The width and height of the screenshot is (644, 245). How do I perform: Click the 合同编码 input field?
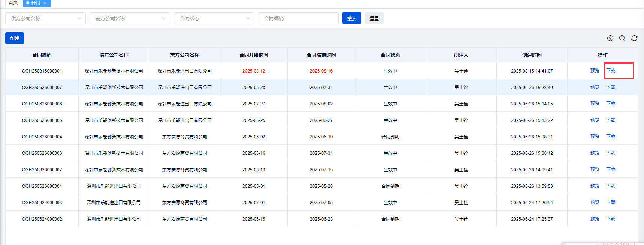298,18
